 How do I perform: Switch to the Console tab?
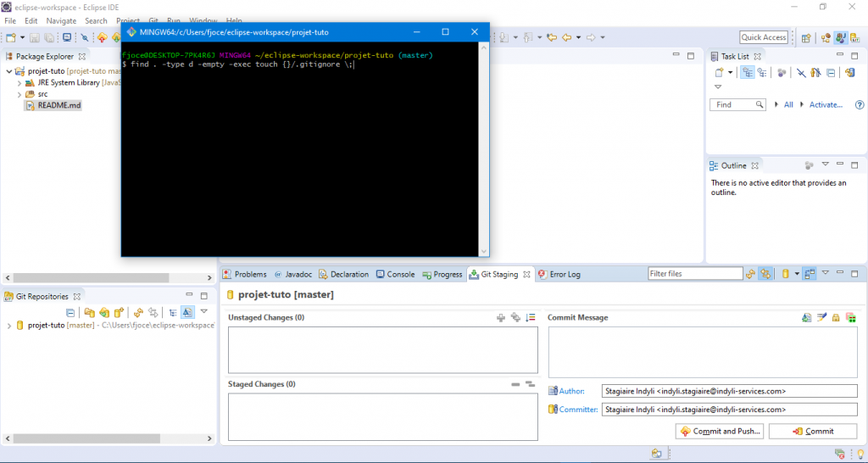[x=395, y=274]
